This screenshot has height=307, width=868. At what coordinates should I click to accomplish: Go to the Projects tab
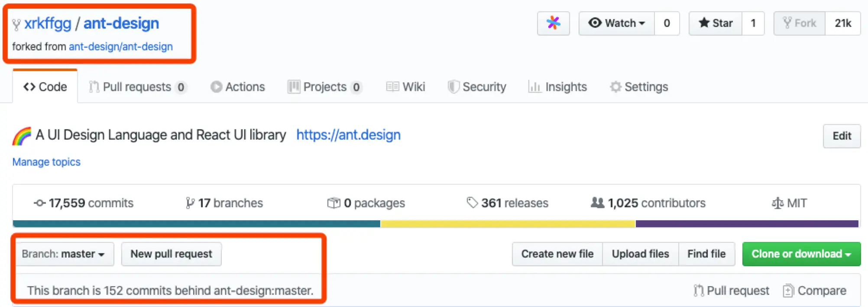pos(325,87)
